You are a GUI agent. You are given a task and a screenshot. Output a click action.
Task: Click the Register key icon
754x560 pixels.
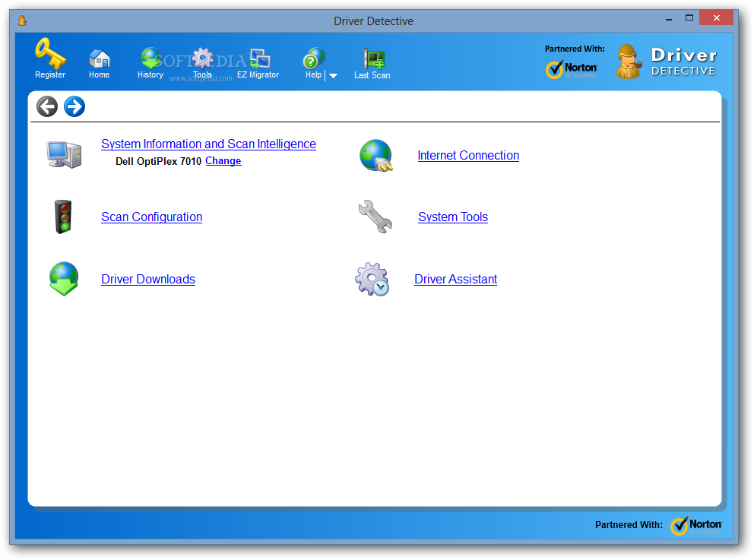point(50,54)
